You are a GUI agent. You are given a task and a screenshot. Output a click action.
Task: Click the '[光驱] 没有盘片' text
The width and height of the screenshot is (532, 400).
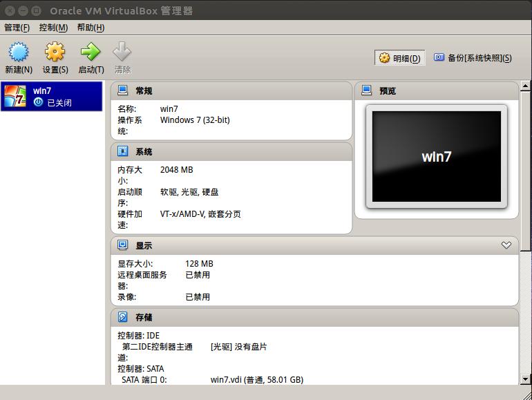238,347
